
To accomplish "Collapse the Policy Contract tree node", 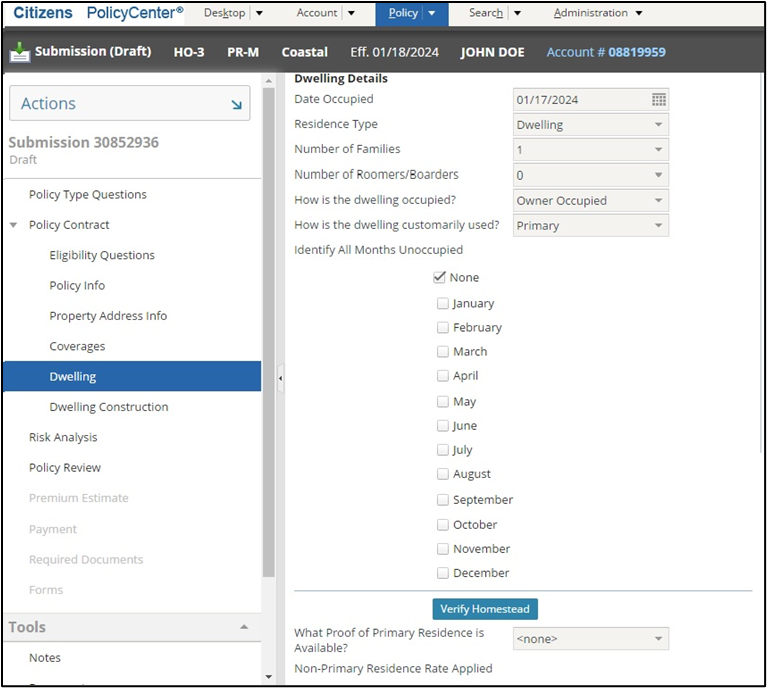I will coord(14,225).
